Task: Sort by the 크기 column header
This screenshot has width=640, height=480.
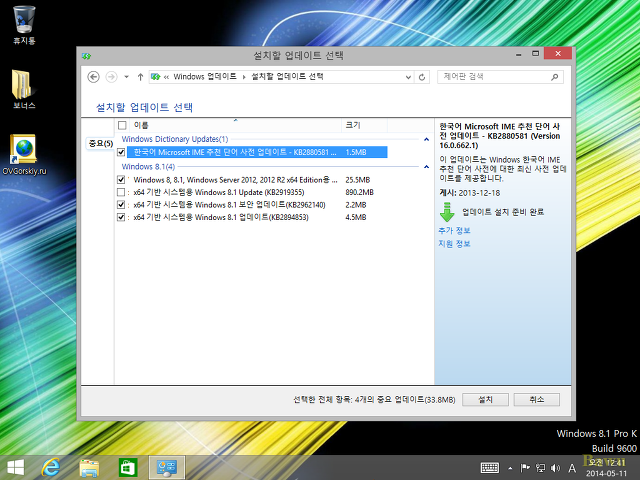Action: 364,125
